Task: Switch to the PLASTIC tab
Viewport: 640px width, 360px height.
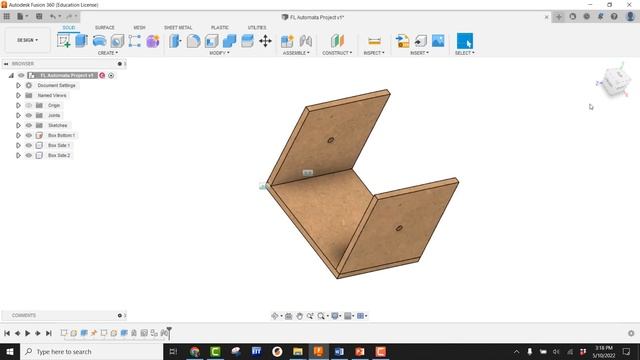Action: point(220,27)
